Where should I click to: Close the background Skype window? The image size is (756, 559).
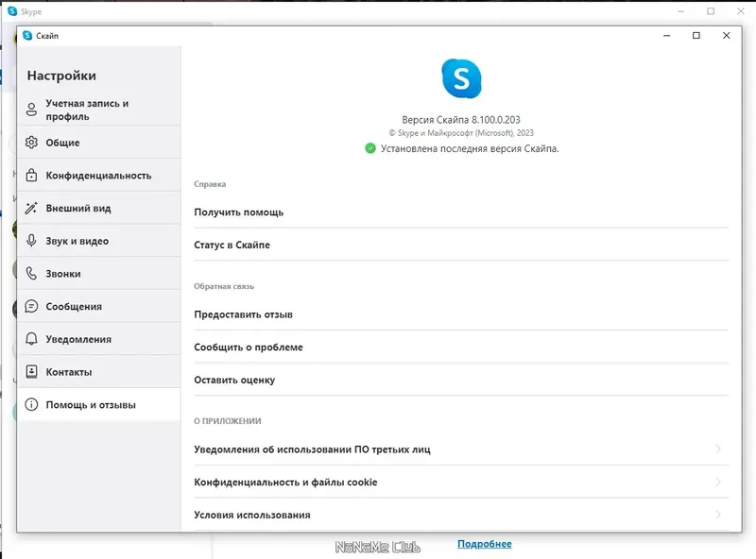tap(741, 11)
